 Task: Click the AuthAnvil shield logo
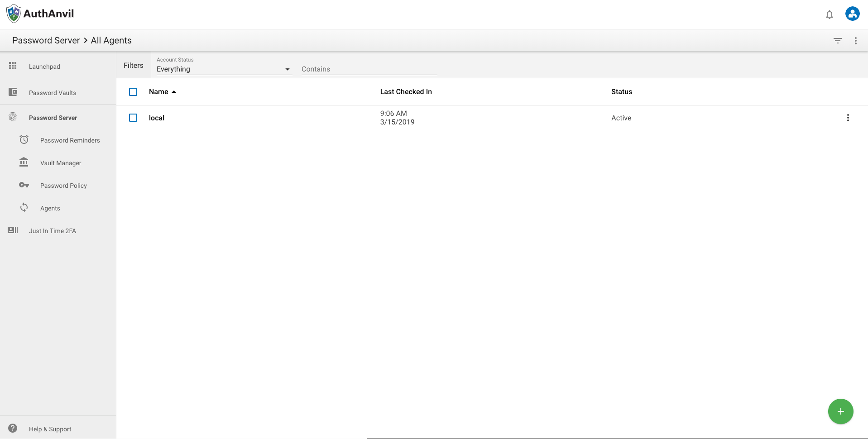tap(14, 14)
